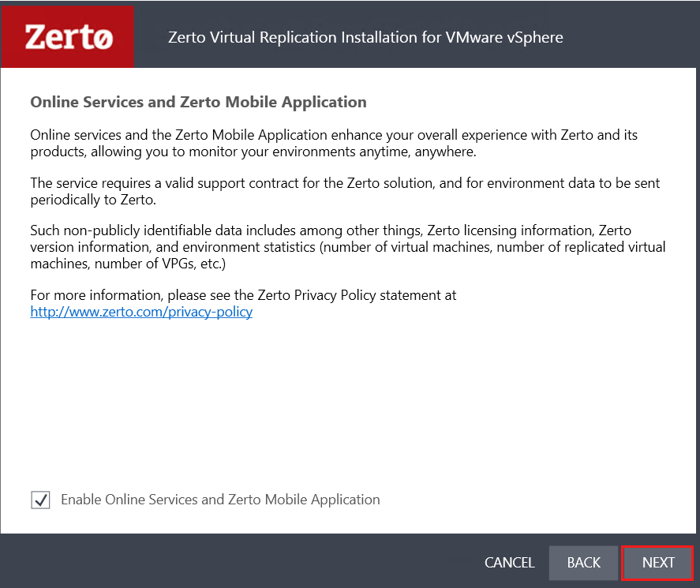Click the paragraph about non-publicly identifiable data
This screenshot has width=700, height=588.
point(348,247)
